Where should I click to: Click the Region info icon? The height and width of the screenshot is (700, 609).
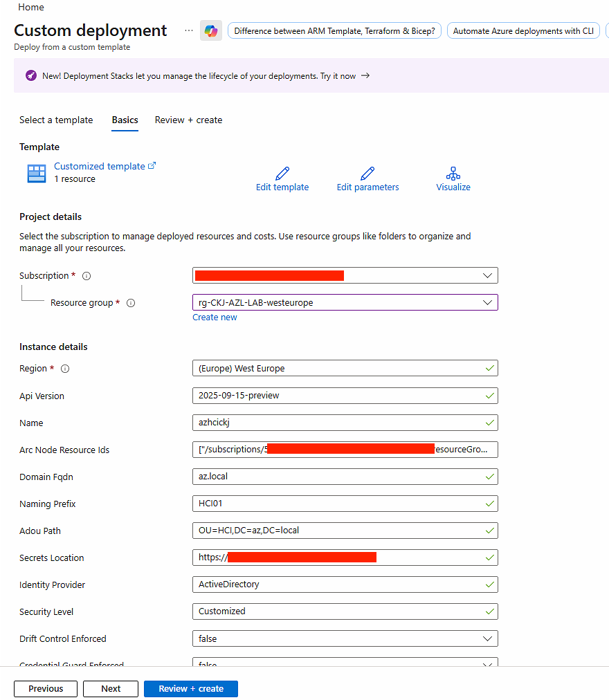(x=65, y=369)
